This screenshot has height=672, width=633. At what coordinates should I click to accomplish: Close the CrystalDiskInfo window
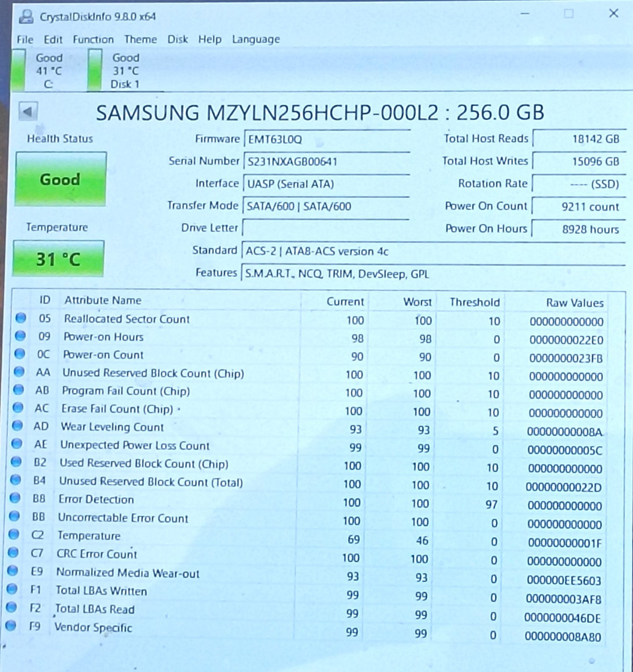[x=614, y=13]
